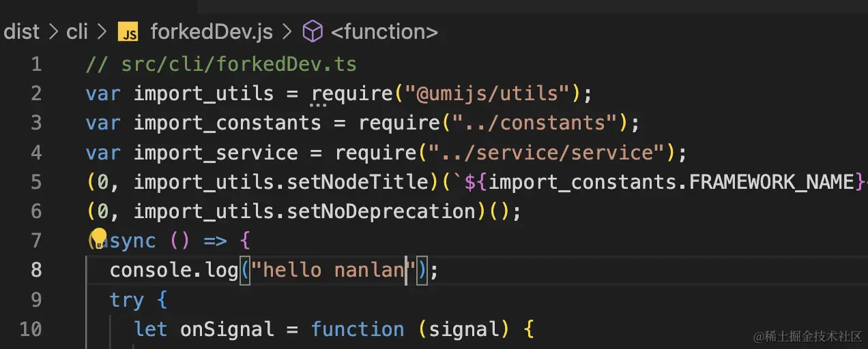Click the "../constants" module path string

pyautogui.click(x=531, y=123)
